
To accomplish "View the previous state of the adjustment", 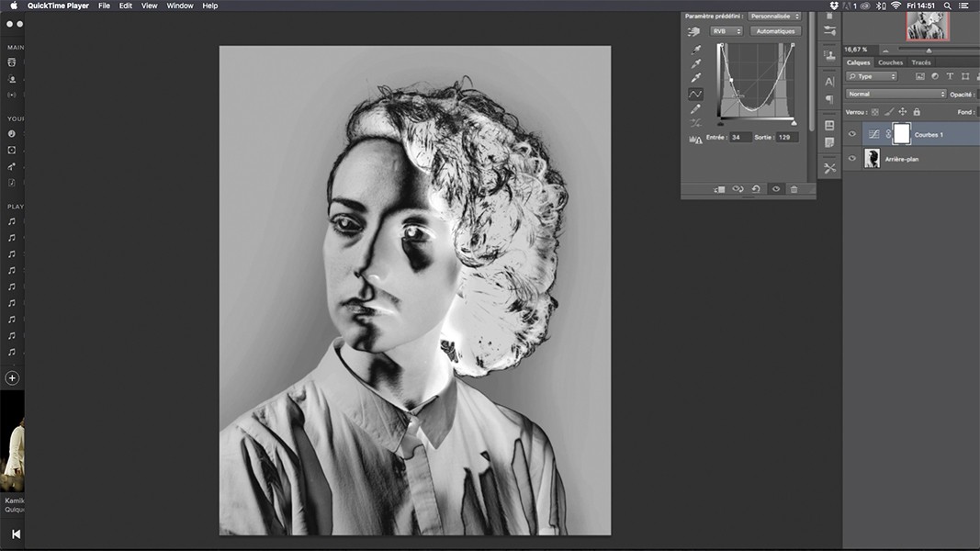I will pos(738,188).
